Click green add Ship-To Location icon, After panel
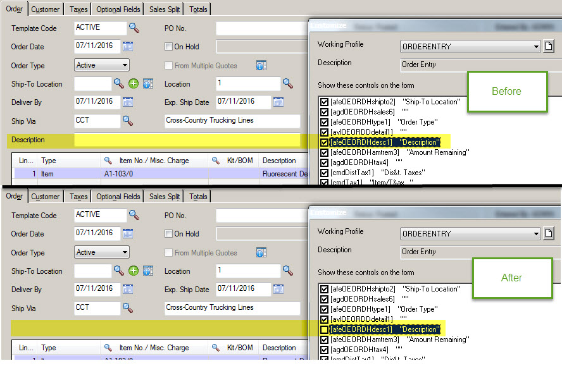Viewport: 562px width, 392px height. click(134, 271)
